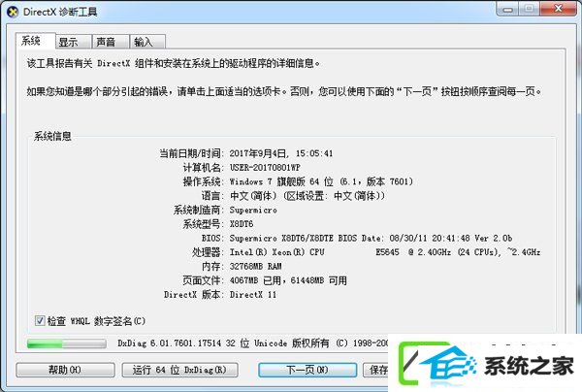Click the 下一页(N) button
The height and width of the screenshot is (392, 582).
[x=307, y=370]
